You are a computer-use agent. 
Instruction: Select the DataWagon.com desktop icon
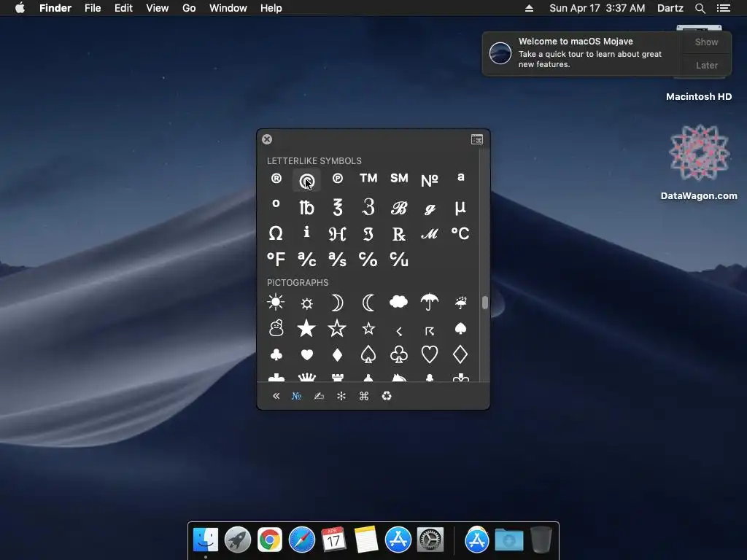[699, 152]
